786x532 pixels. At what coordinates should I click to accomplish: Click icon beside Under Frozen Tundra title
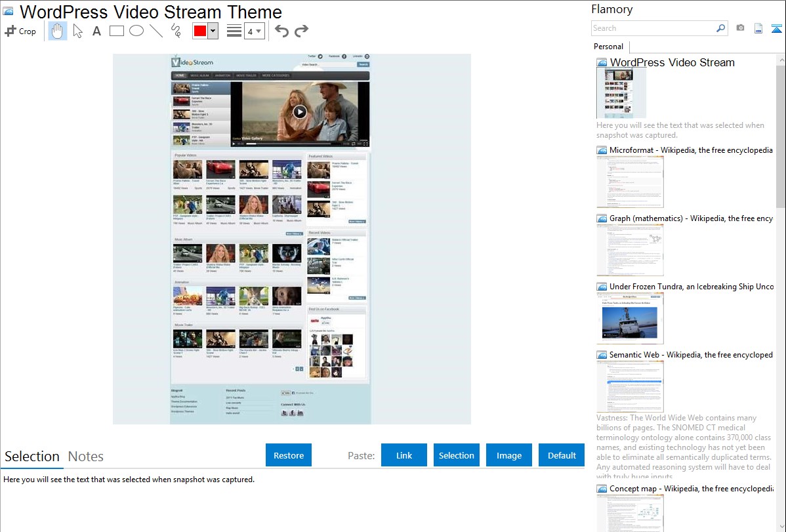point(602,287)
